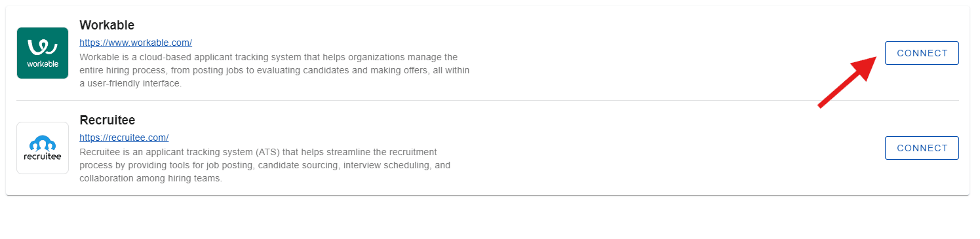Click the Recruitee description paragraph
Image resolution: width=980 pixels, height=239 pixels.
(265, 165)
